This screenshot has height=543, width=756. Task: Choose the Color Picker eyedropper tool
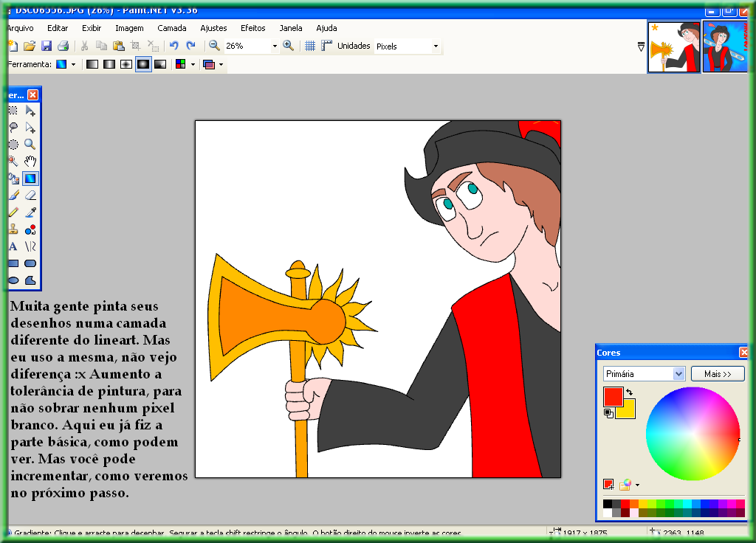tap(30, 212)
